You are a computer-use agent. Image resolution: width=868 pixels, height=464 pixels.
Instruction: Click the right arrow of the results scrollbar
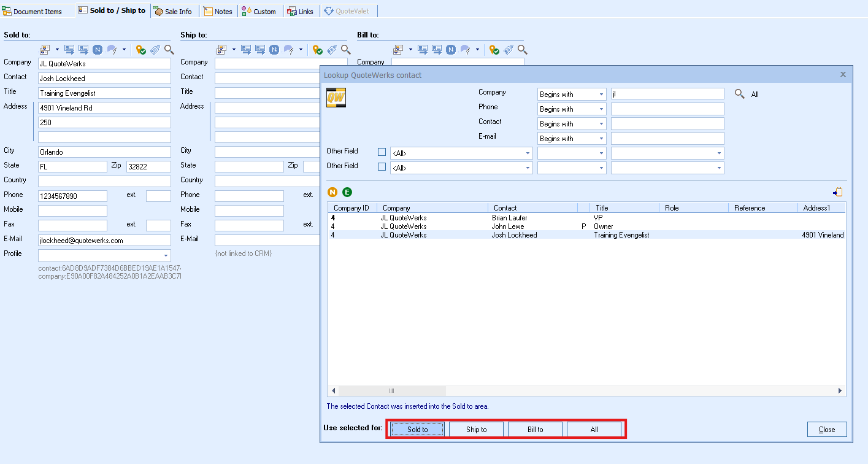click(x=840, y=390)
